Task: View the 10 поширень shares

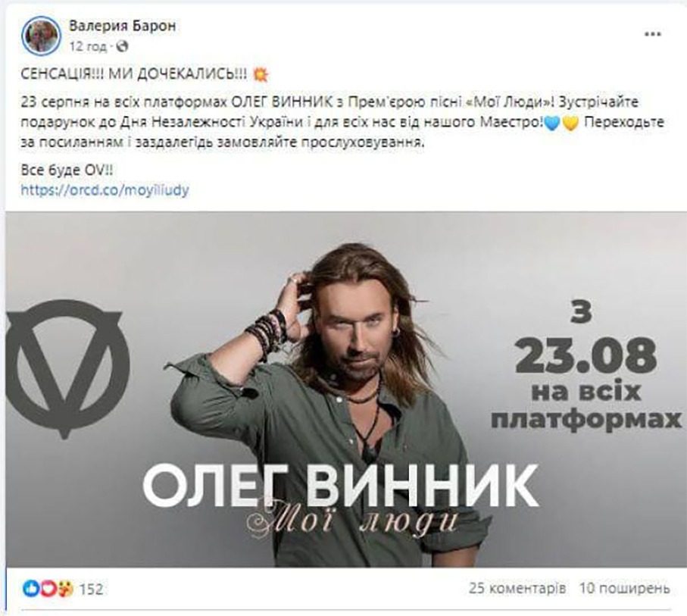Action: coord(625,588)
